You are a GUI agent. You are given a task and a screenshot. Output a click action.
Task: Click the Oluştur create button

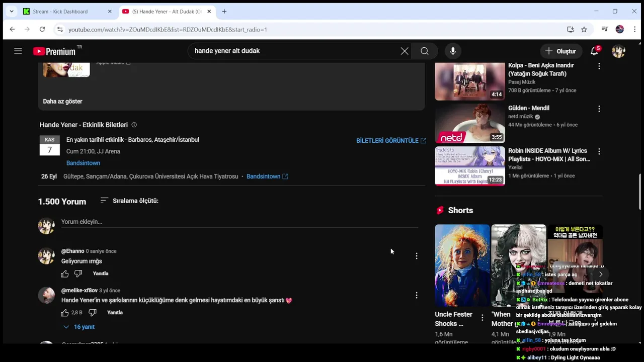tap(560, 51)
